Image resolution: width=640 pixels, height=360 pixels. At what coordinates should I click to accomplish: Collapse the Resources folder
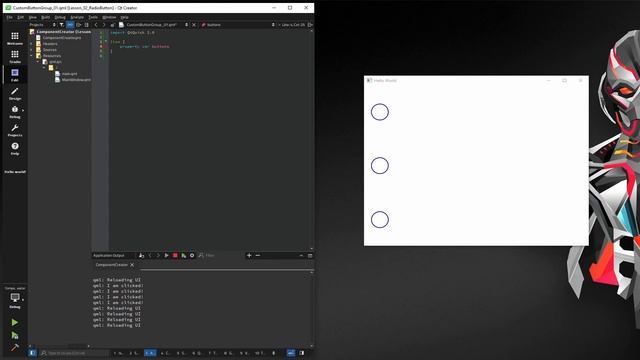point(31,56)
